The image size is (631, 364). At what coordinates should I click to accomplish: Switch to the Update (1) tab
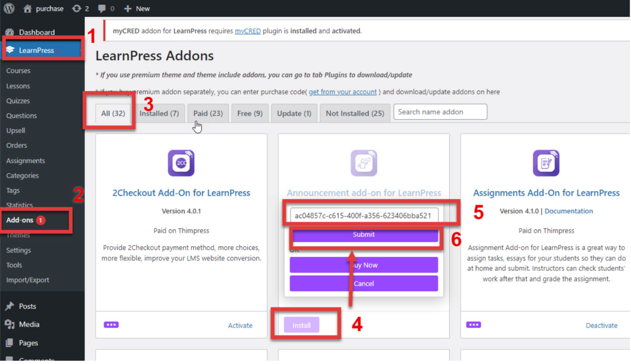coord(294,113)
